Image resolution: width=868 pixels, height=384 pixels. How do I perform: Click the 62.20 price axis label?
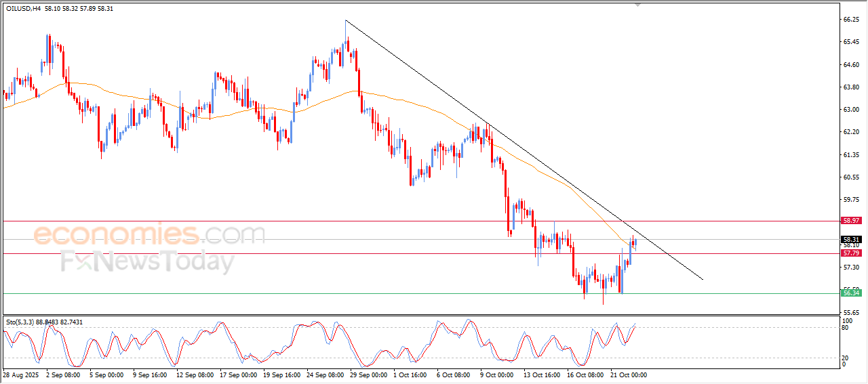pos(851,132)
